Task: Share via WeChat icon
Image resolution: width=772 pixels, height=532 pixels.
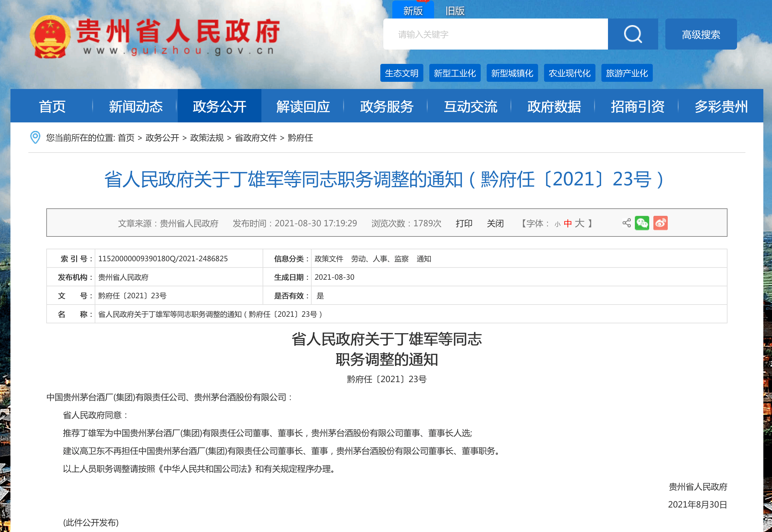Action: [x=642, y=223]
